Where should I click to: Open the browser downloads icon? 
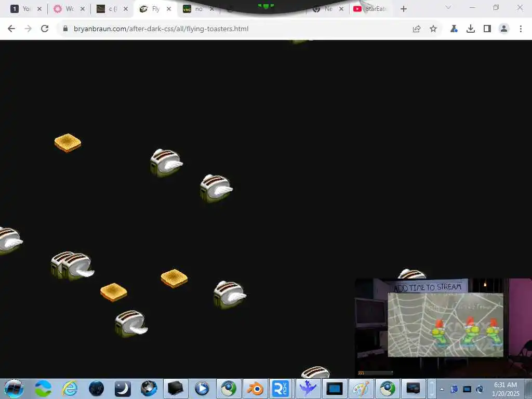(471, 29)
